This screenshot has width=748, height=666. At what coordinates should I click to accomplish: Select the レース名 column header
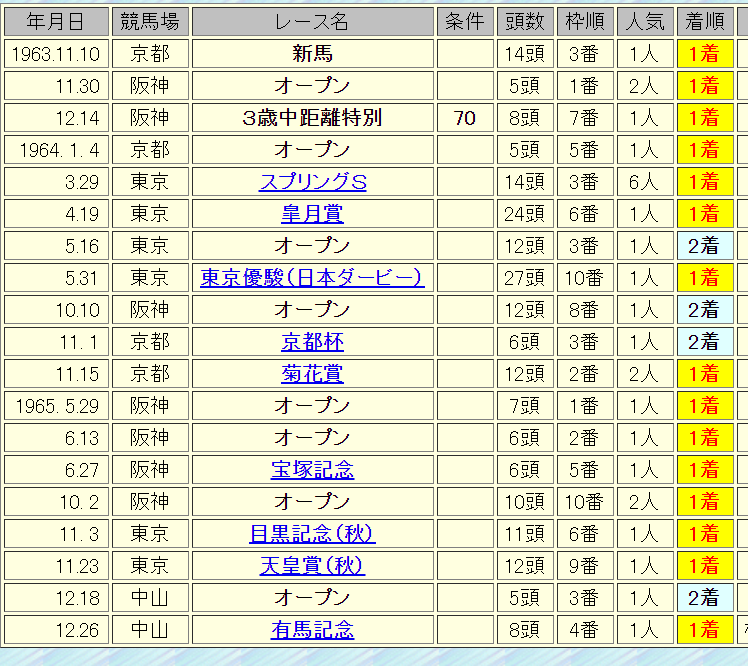click(312, 21)
